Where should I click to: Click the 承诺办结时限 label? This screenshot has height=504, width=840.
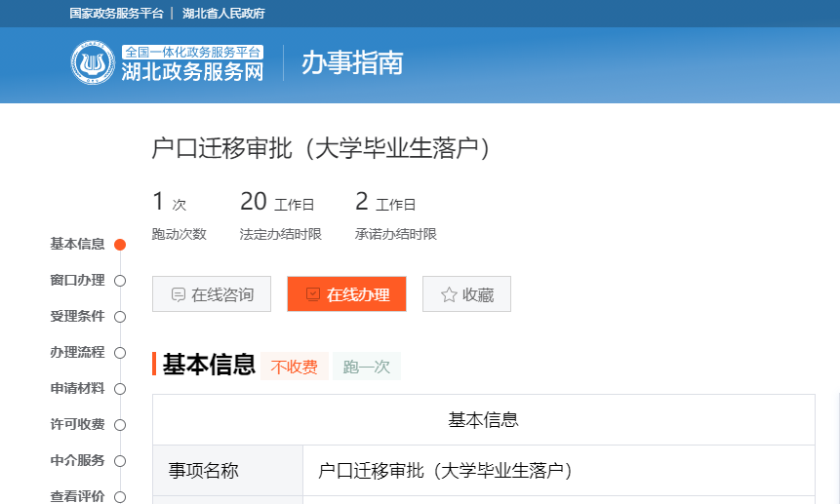pyautogui.click(x=395, y=234)
